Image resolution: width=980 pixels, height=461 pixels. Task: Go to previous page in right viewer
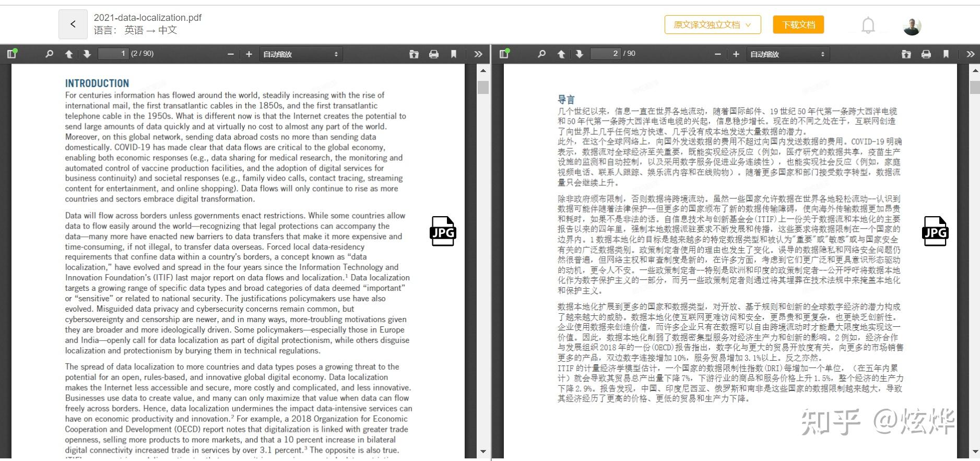click(x=561, y=54)
